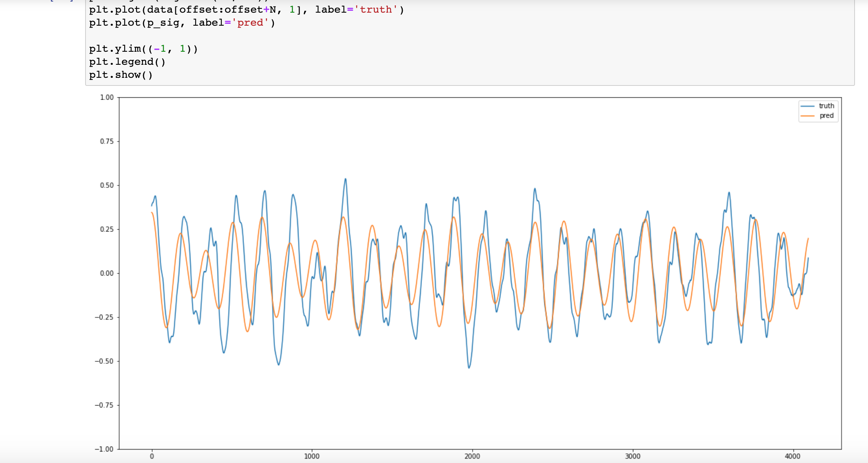868x463 pixels.
Task: Click y-axis tick label 0.75
Action: 107,141
